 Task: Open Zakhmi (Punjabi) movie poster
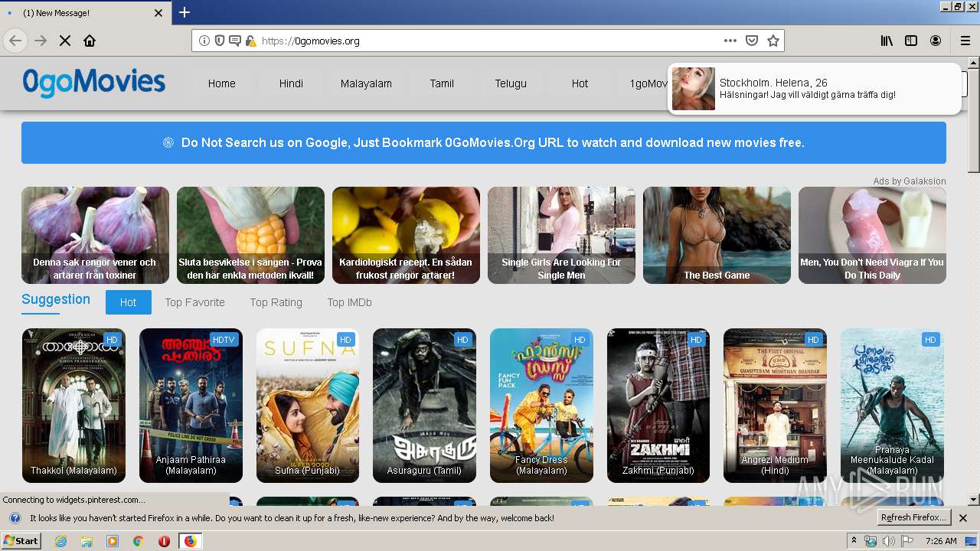pos(658,406)
